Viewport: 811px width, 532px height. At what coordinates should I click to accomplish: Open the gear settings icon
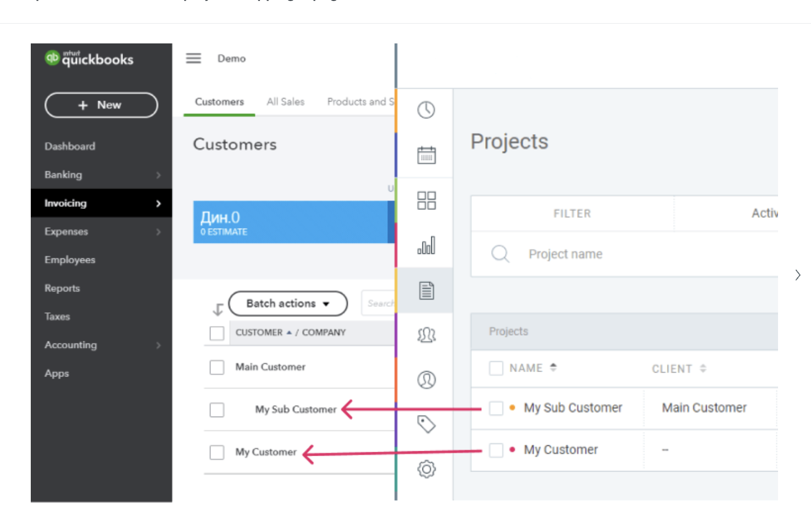426,469
